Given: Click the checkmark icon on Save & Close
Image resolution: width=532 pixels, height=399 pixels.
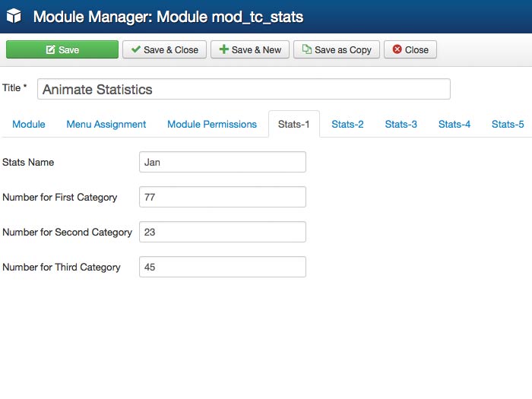Looking at the screenshot, I should point(135,49).
